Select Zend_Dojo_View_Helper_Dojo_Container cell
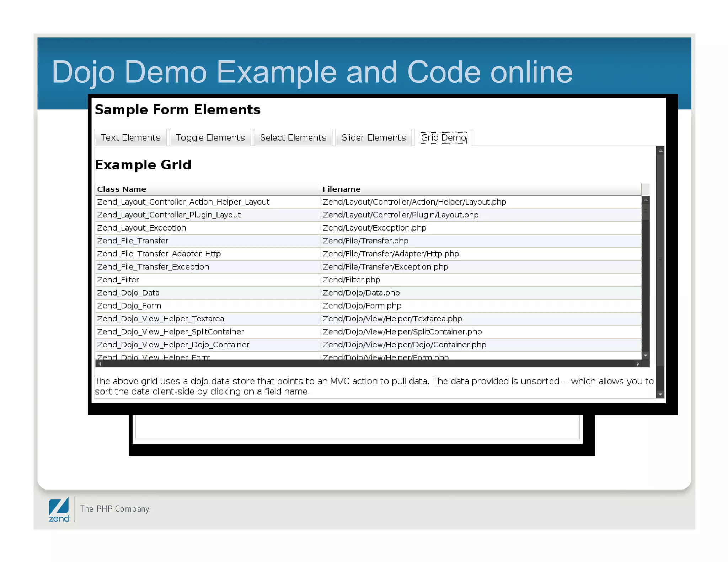The height and width of the screenshot is (562, 728). pos(208,345)
